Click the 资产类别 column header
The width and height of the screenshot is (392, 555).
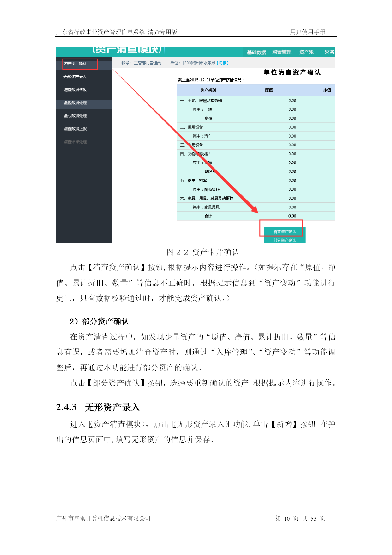coord(208,90)
